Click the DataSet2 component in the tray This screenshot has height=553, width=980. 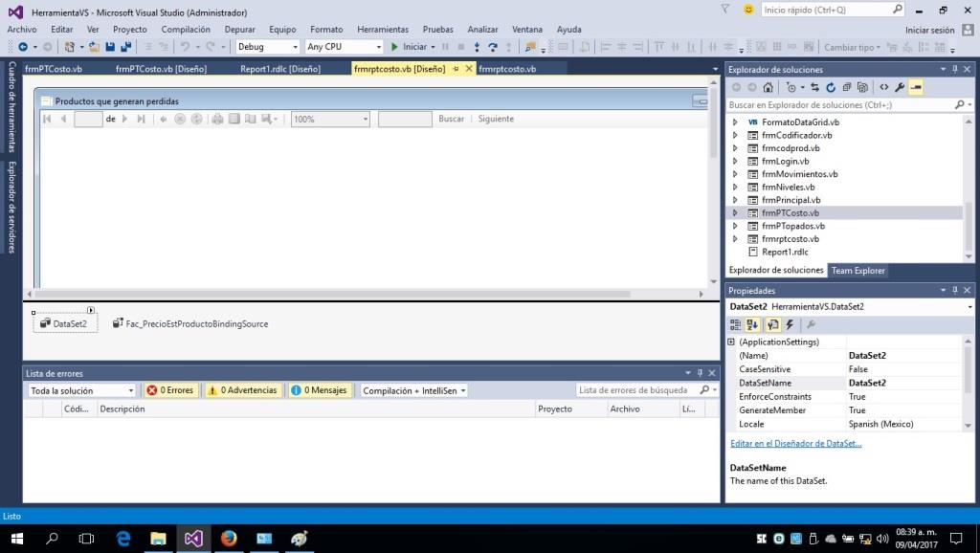[65, 323]
